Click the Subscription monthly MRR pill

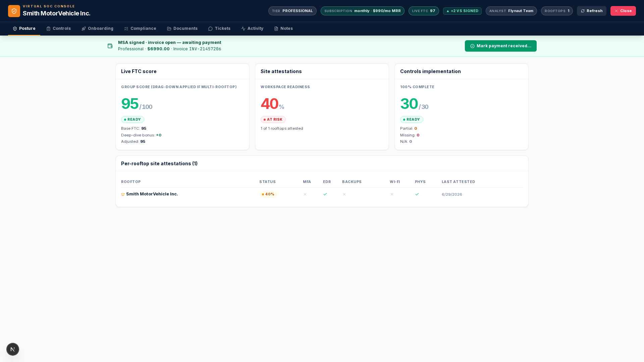362,11
